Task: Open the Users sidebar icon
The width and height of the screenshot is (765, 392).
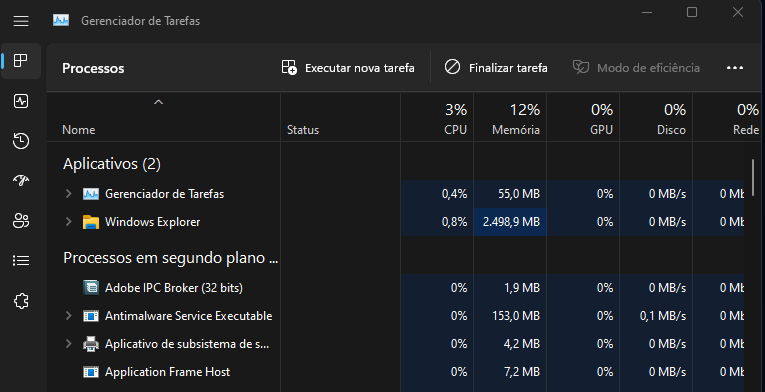Action: 21,221
